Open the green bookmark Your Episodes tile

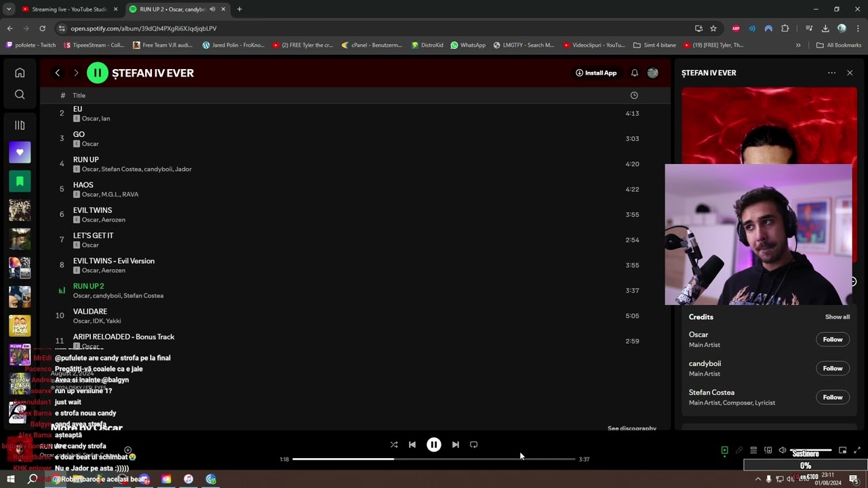pyautogui.click(x=20, y=181)
